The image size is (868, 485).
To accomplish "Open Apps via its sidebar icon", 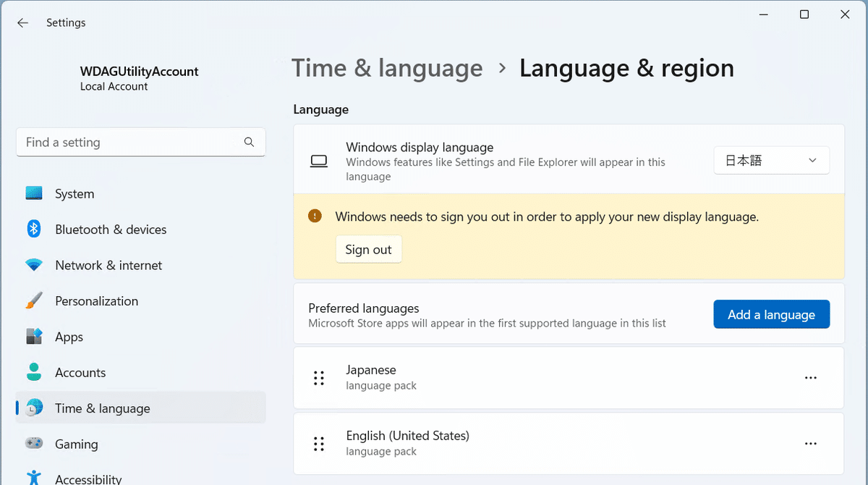I will [34, 337].
